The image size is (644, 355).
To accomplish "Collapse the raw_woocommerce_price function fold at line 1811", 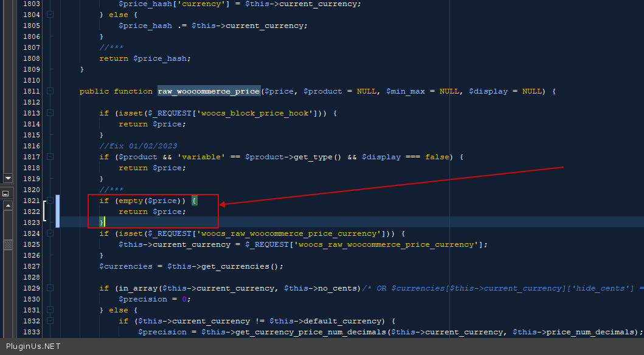I will [50, 91].
